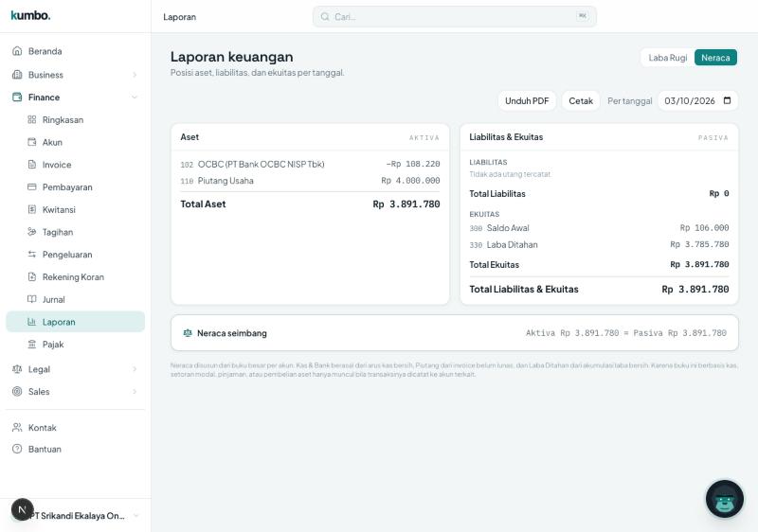Open the Tagihan page
Viewport: 758px width, 532px height.
[76, 232]
